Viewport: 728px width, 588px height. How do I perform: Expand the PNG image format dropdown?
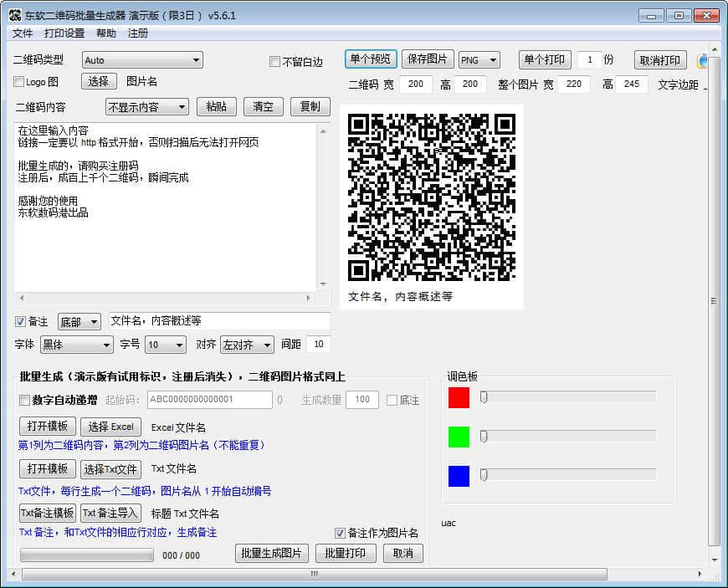tap(479, 60)
